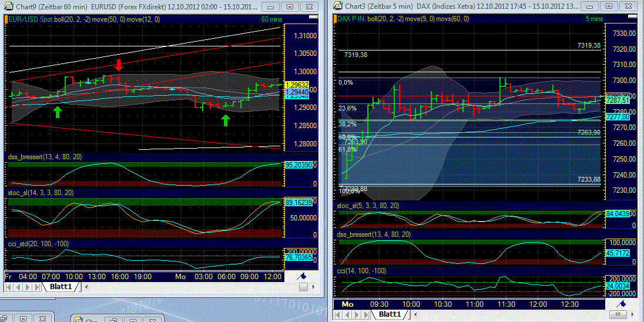Click the 0,0% Fibonacci level label
Viewport: 644px width, 322px height.
coord(346,82)
